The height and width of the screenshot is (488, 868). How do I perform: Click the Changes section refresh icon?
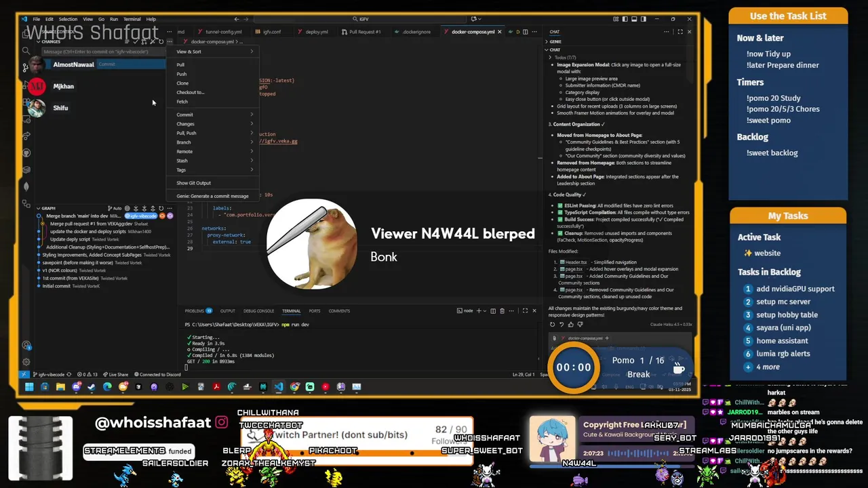[161, 42]
